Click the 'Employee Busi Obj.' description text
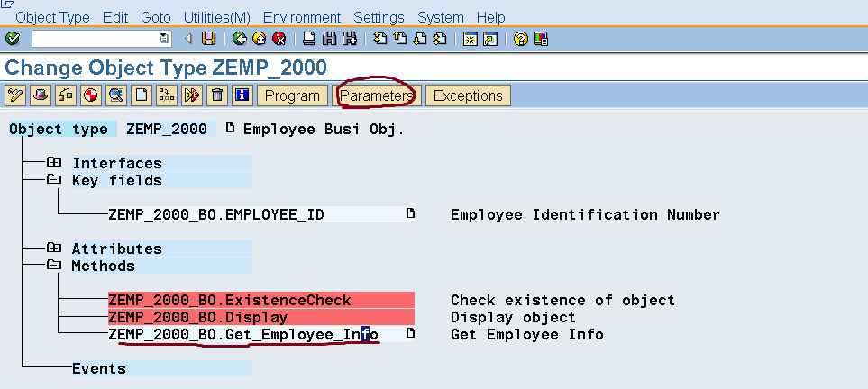The height and width of the screenshot is (389, 868). click(324, 130)
